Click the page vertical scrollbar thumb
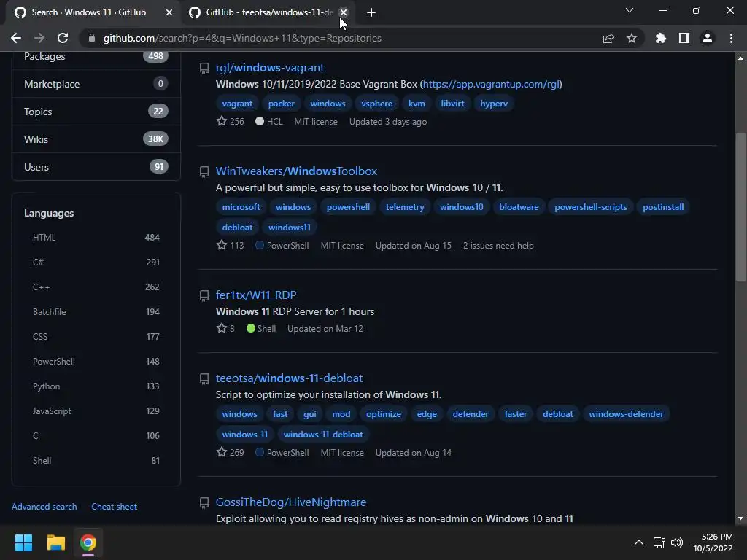This screenshot has height=560, width=747. point(740,206)
